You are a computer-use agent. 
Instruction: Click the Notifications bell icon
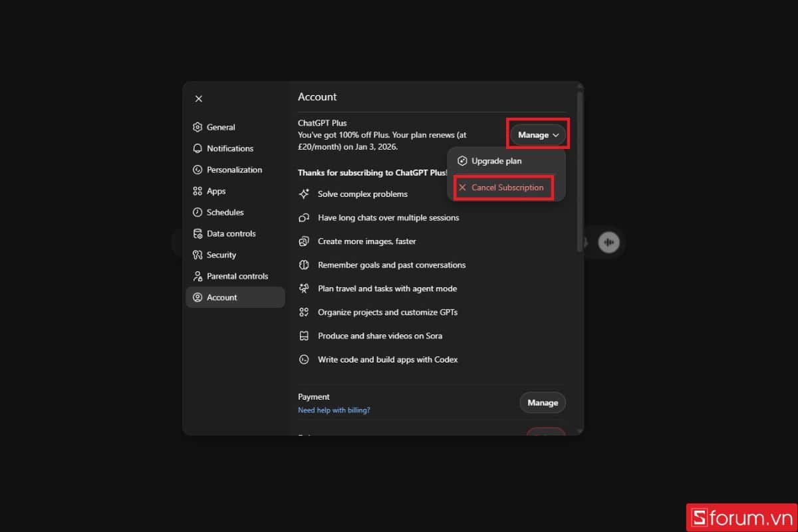point(198,148)
